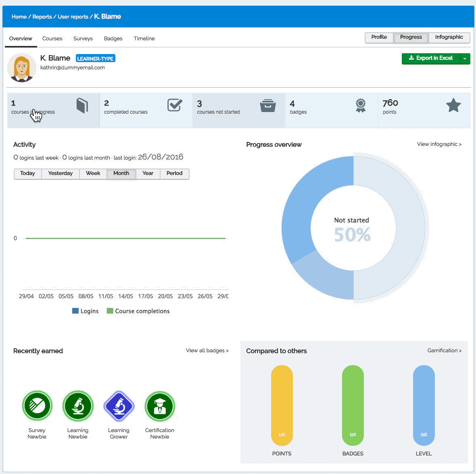
Task: Toggle the Course completions legend item
Action: point(138,311)
